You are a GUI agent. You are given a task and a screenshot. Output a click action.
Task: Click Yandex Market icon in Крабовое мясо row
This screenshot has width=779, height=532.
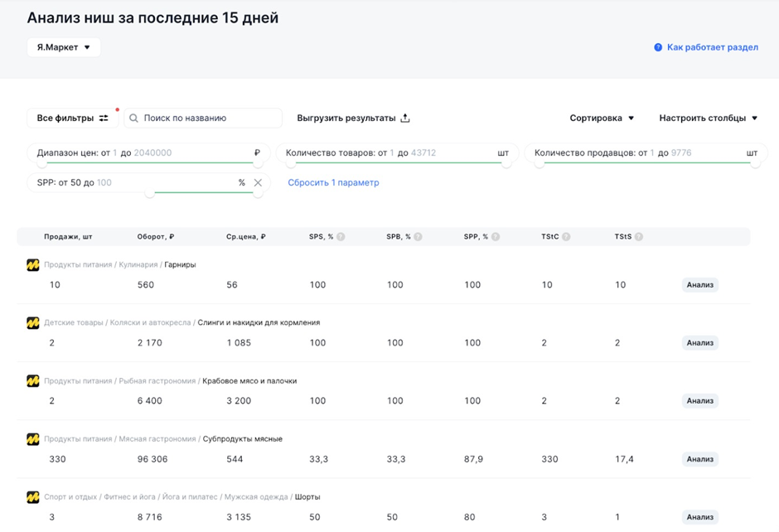pos(33,381)
